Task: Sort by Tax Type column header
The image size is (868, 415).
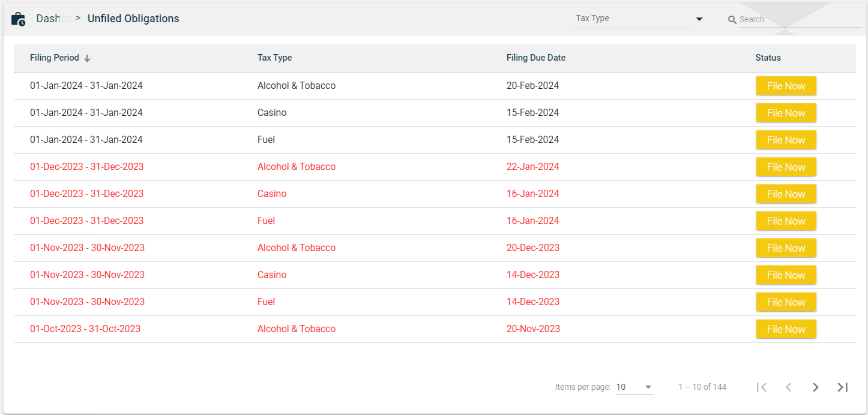Action: tap(274, 58)
